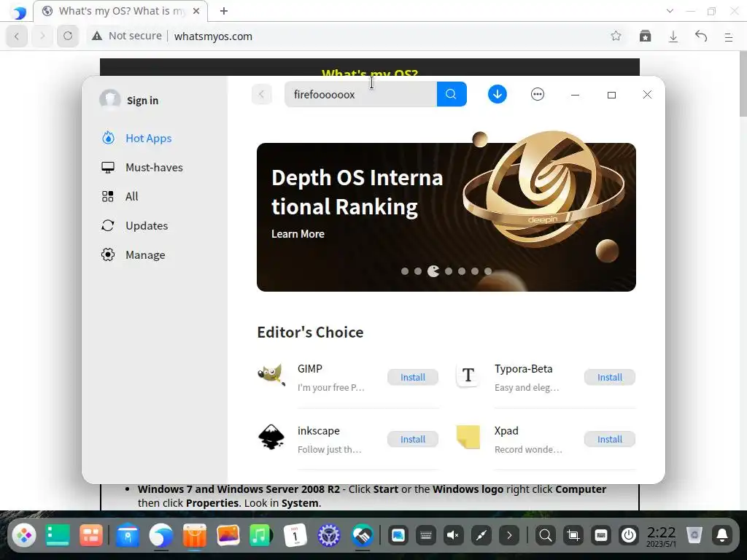Viewport: 747px width, 560px height.
Task: Install GIMP
Action: point(413,377)
